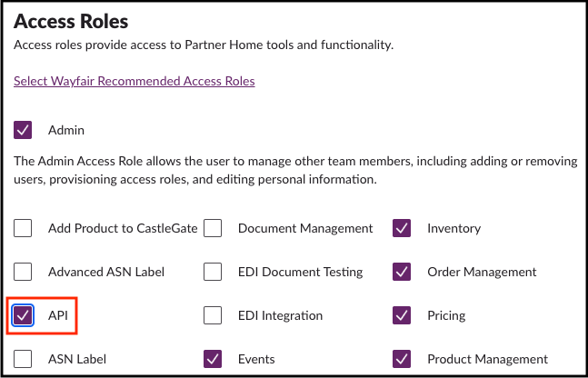588x378 pixels.
Task: Select the EDI Integration checkbox
Action: (214, 315)
